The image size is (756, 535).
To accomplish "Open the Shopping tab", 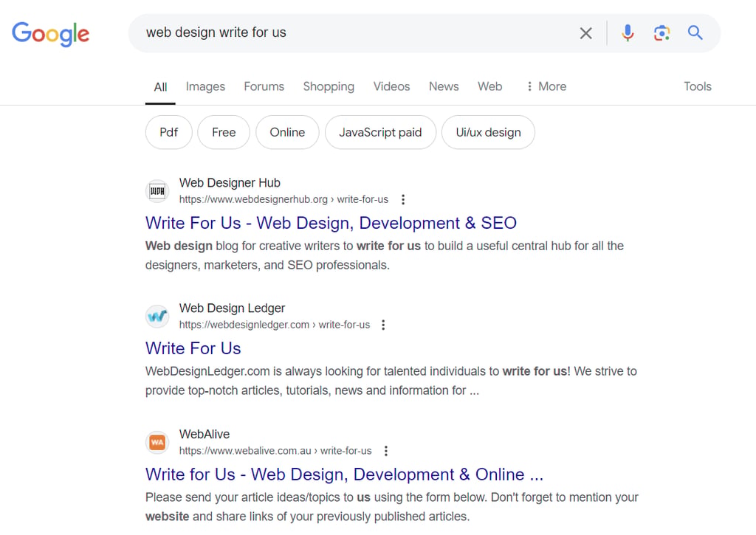I will [x=329, y=87].
